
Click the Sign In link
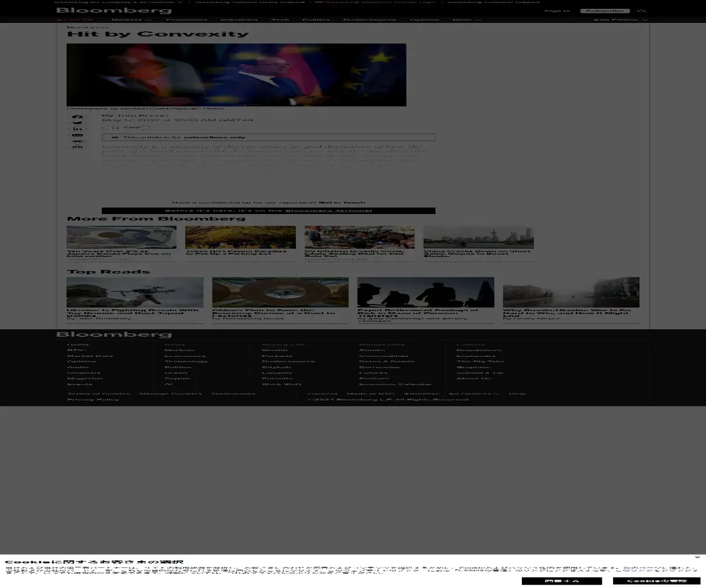click(x=557, y=11)
